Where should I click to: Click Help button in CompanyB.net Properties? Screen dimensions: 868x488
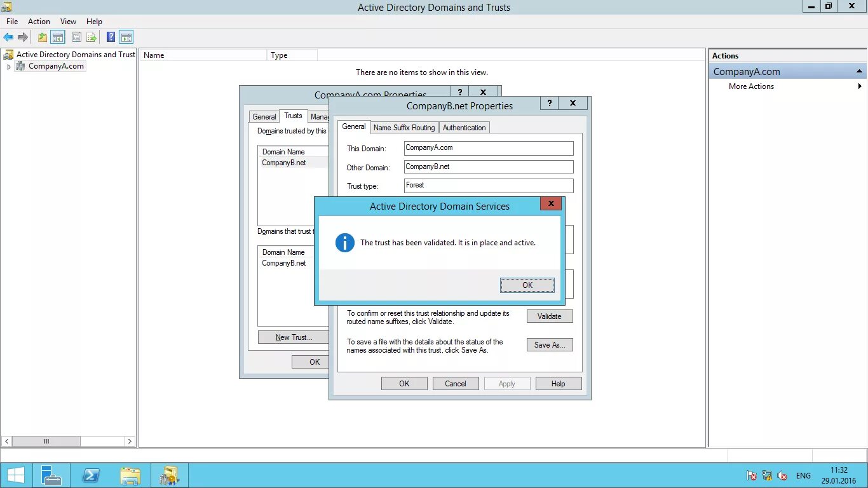[559, 384]
